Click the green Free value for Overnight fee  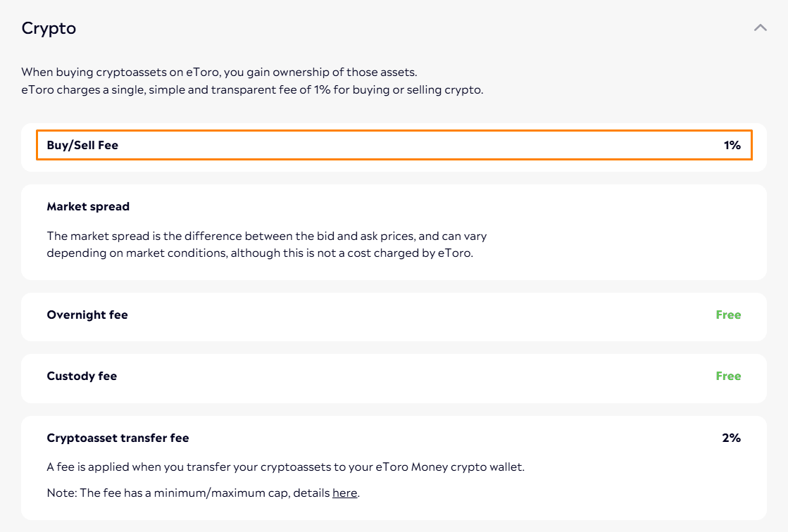(728, 315)
